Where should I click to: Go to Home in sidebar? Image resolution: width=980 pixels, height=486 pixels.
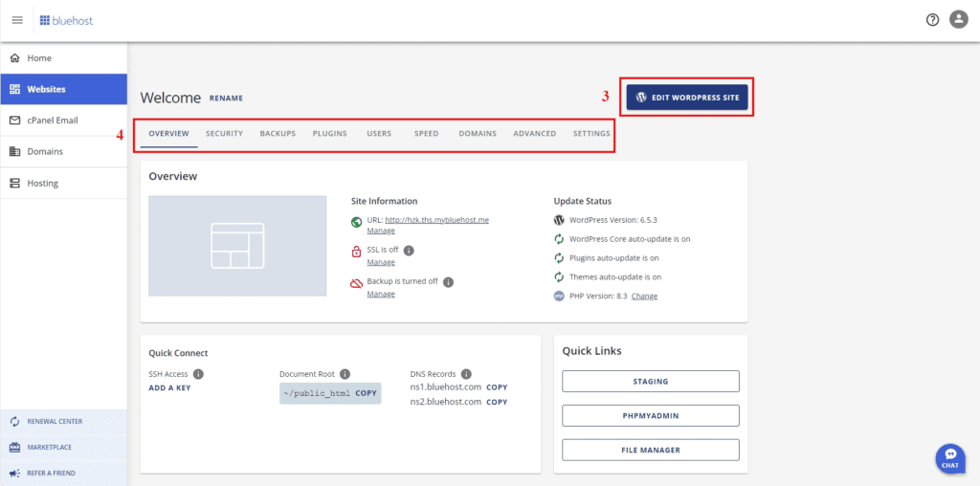(64, 58)
